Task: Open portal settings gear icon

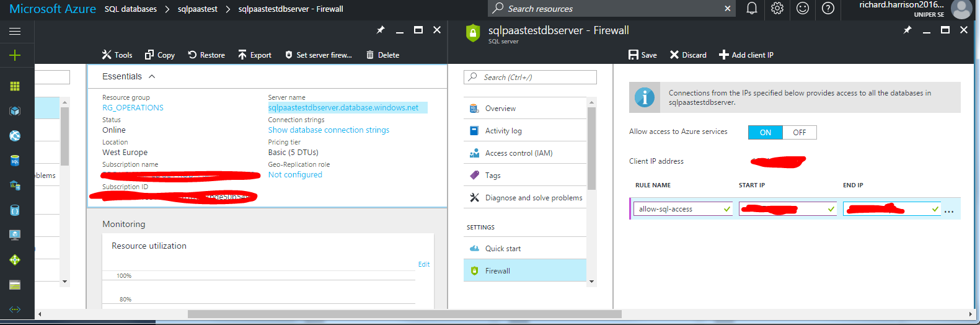Action: 777,9
